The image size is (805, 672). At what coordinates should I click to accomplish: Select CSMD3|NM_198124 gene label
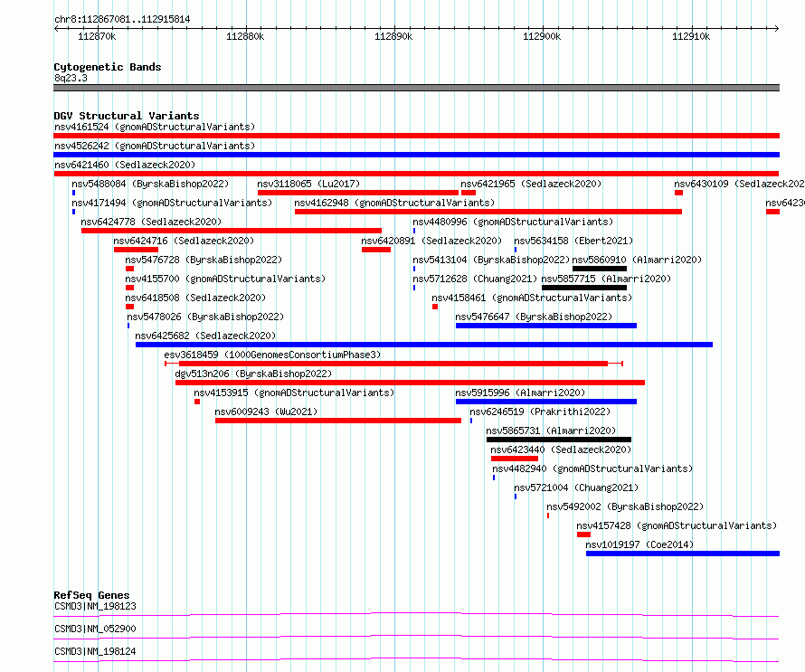[x=96, y=651]
